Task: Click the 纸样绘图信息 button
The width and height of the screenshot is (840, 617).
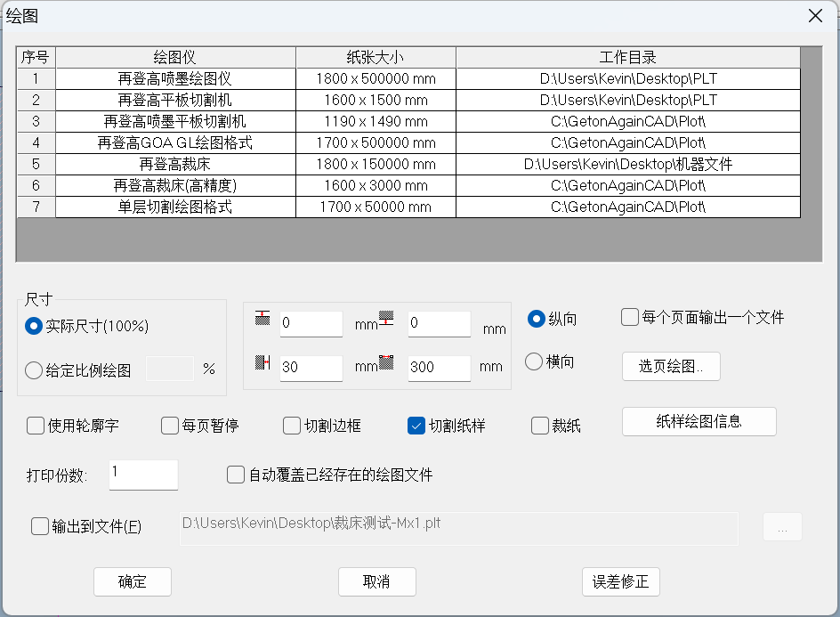Action: [x=699, y=422]
